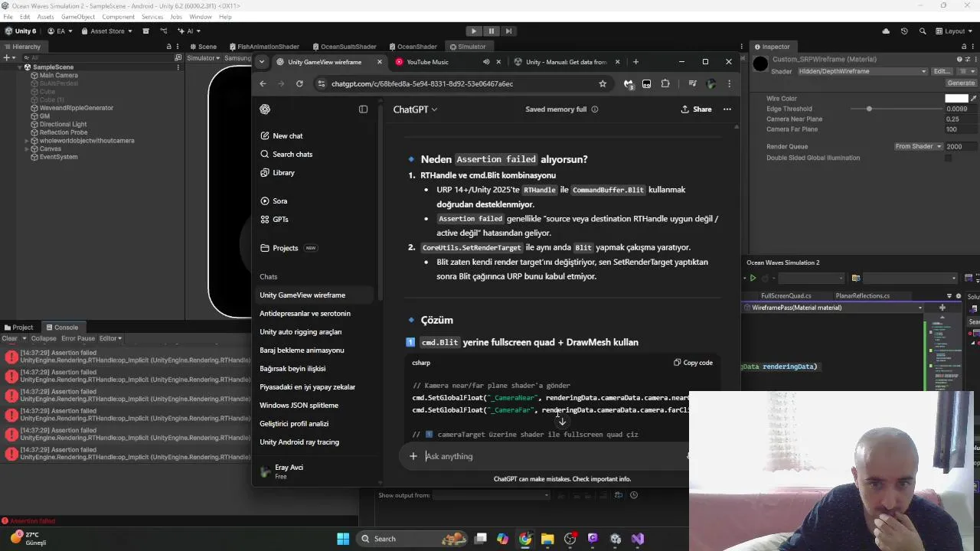The image size is (980, 551).
Task: Reload the ChatGPT page
Action: click(x=299, y=83)
